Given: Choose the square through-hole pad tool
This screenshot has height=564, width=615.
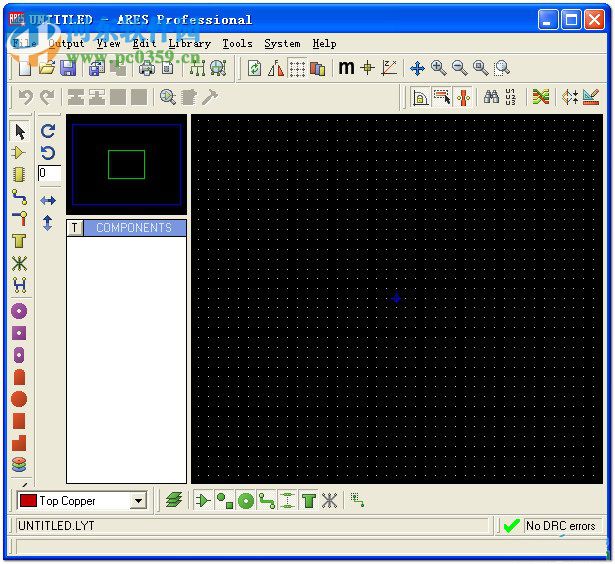Looking at the screenshot, I should click(19, 333).
